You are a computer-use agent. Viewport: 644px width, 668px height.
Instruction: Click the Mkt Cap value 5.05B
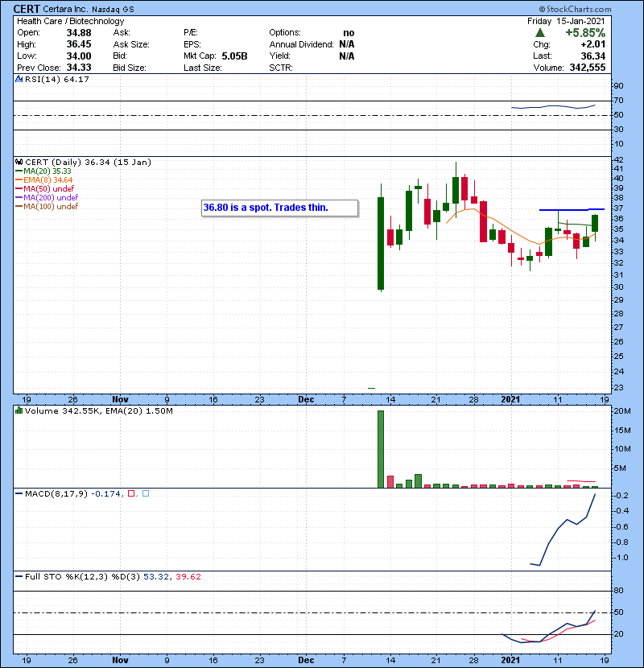click(x=234, y=56)
